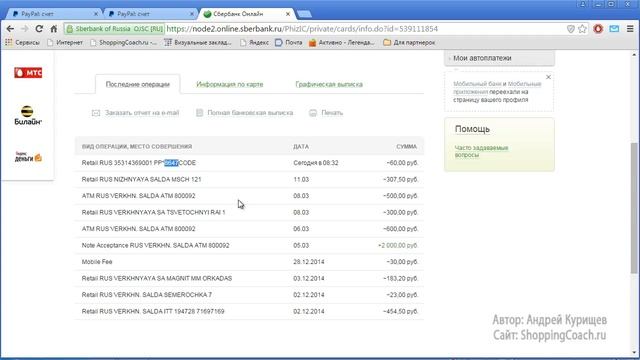The width and height of the screenshot is (640, 360).
Task: Open the Chrome menu hamburger icon
Action: (630, 29)
